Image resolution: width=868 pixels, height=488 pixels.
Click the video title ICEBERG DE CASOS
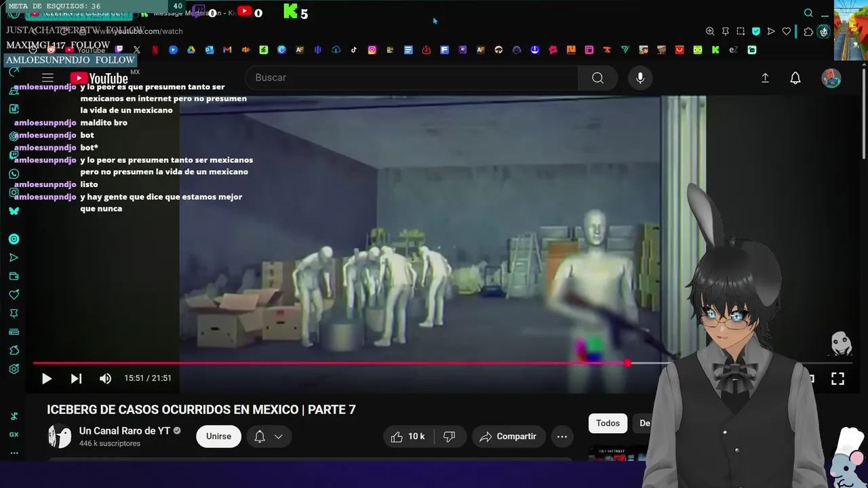coord(201,409)
